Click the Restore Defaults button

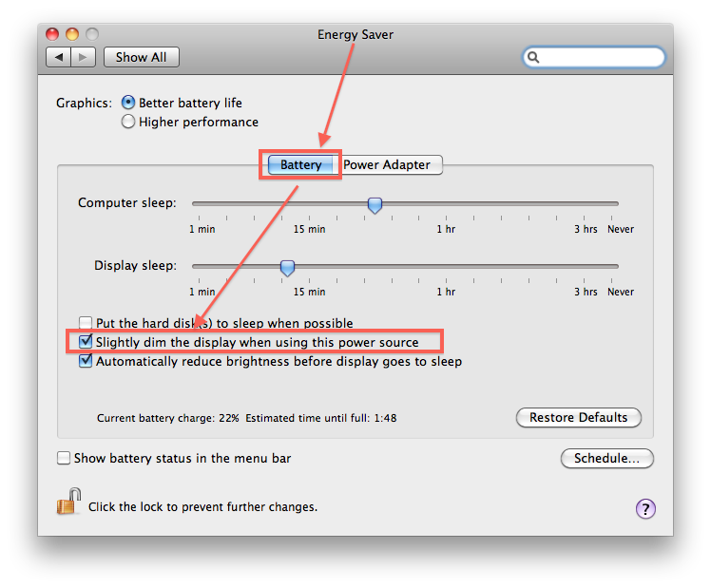[x=579, y=417]
